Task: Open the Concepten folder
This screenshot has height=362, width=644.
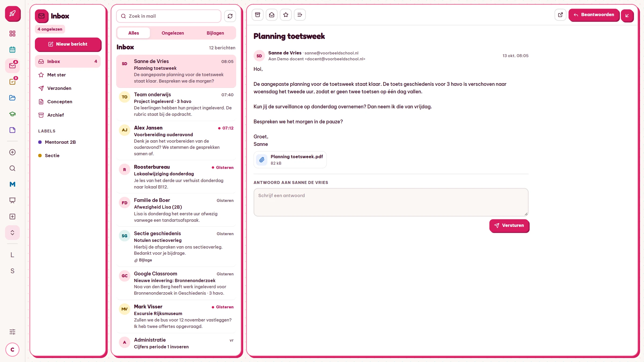Action: point(68,102)
